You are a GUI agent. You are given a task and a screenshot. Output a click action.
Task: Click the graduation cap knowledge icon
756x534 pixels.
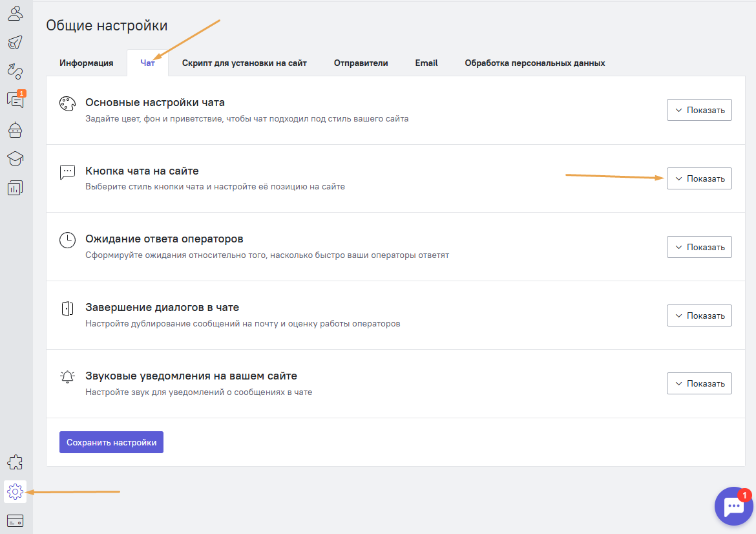pos(15,159)
